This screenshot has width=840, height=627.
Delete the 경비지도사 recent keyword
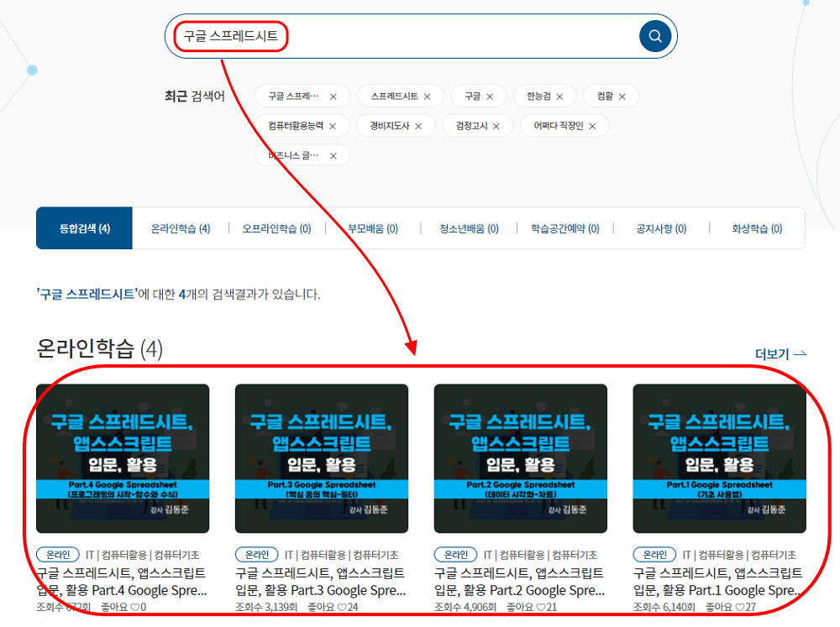(418, 126)
